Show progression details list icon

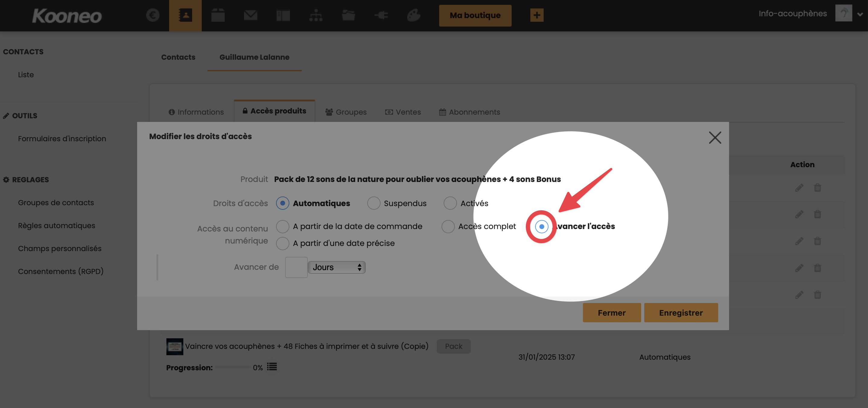[272, 367]
